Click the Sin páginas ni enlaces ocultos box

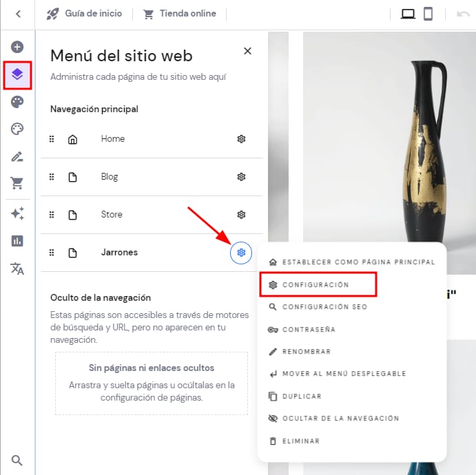(152, 383)
